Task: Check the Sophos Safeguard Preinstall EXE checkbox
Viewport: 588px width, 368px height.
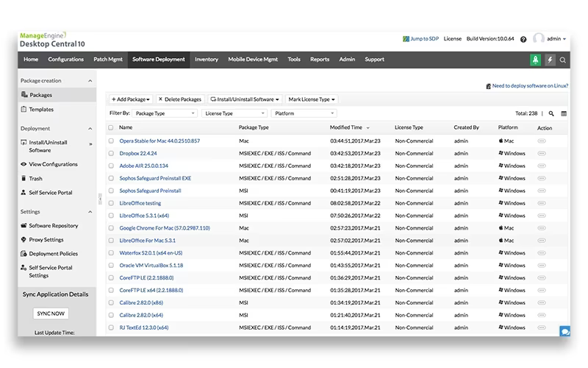Action: (x=111, y=178)
